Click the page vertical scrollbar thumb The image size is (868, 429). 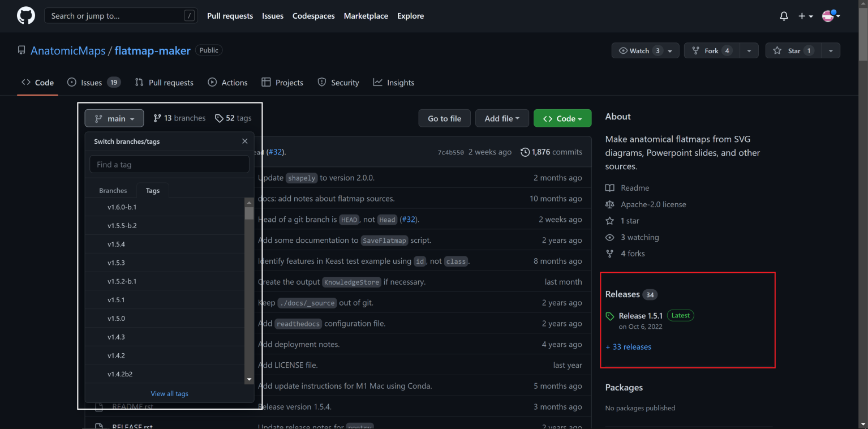click(863, 35)
